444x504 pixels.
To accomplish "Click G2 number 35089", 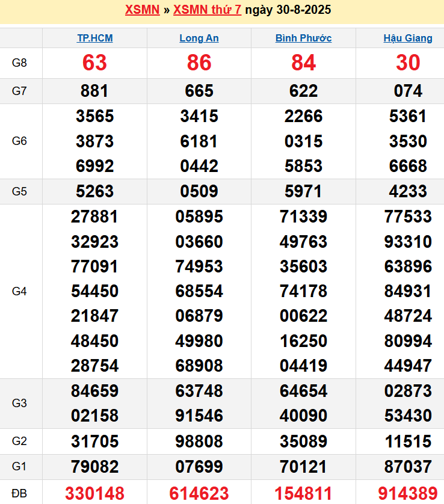I will click(303, 441).
